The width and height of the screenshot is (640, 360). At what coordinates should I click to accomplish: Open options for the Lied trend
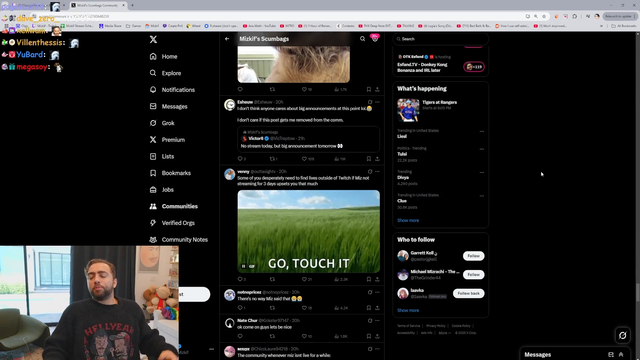pos(482,131)
